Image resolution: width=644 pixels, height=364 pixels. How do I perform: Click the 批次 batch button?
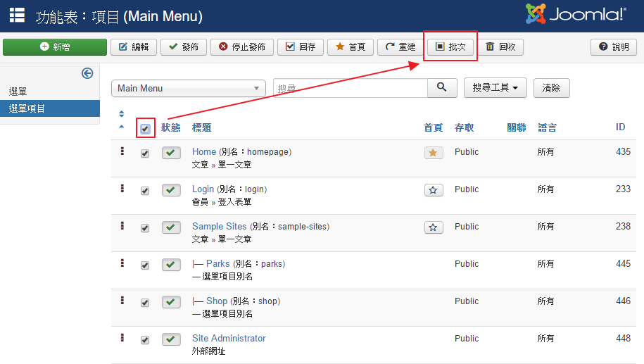click(450, 47)
